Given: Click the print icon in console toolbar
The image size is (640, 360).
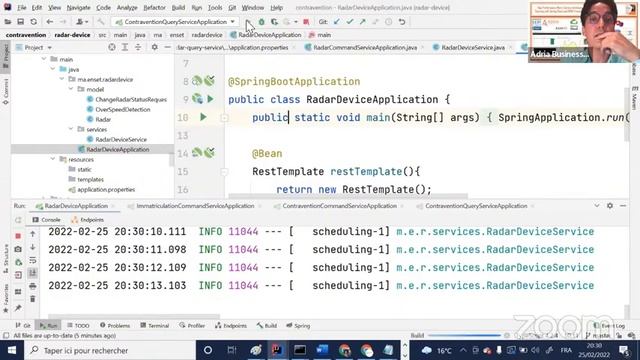Looking at the screenshot, I should tap(33, 286).
